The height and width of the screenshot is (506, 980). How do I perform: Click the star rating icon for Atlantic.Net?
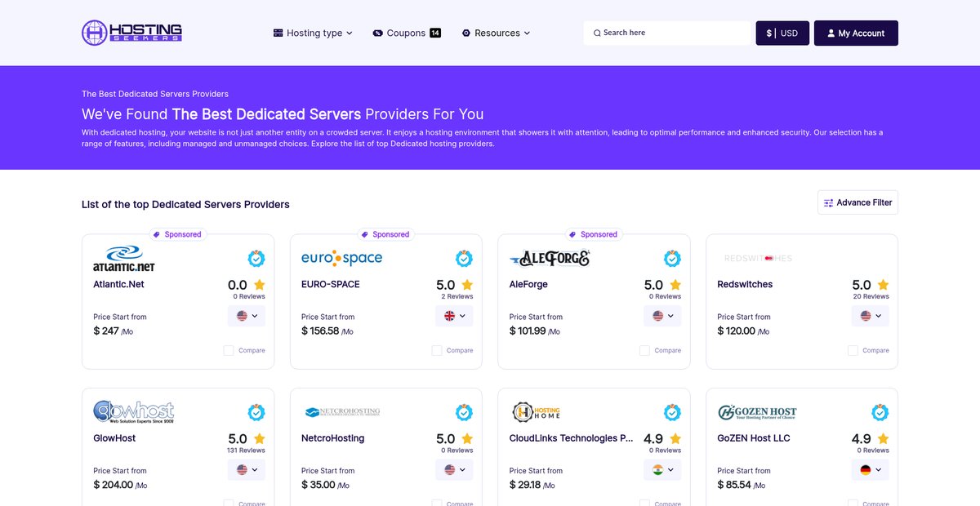[260, 285]
